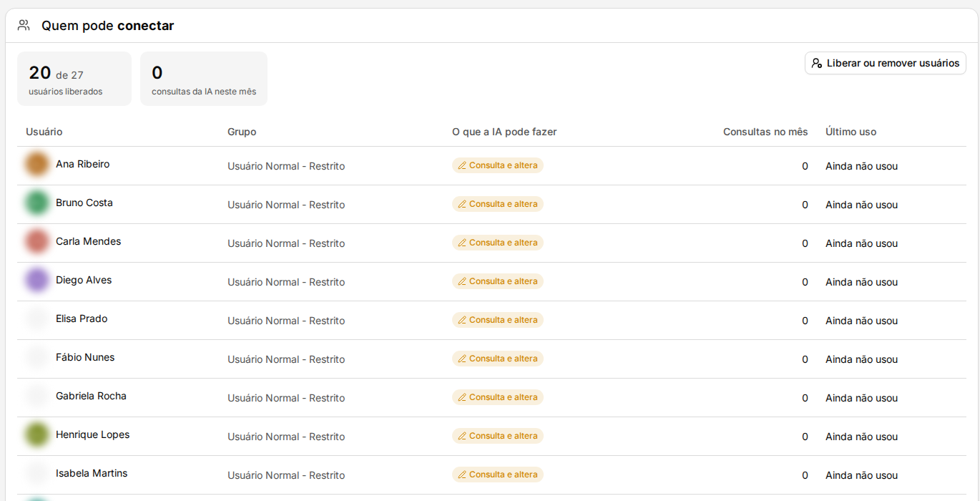Click the consultas da IA neste mês card
The image size is (980, 501).
204,79
